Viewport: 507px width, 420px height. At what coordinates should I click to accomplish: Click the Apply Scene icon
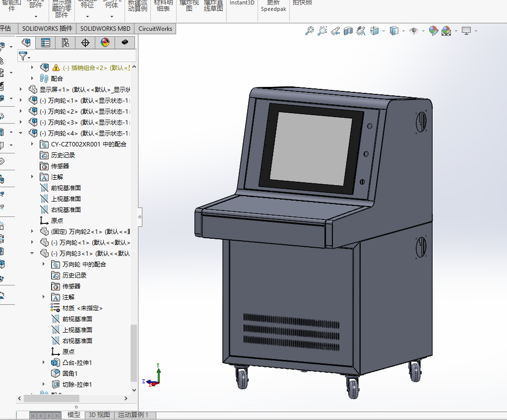[446, 31]
